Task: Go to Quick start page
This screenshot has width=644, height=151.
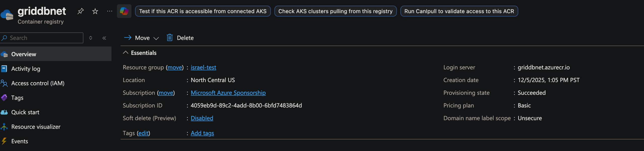Action: [x=25, y=112]
